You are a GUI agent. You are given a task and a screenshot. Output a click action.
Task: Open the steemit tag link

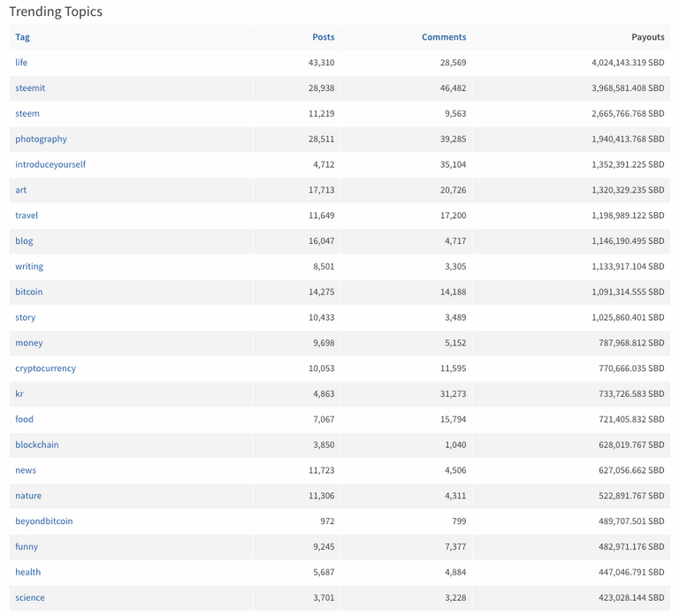(x=30, y=87)
